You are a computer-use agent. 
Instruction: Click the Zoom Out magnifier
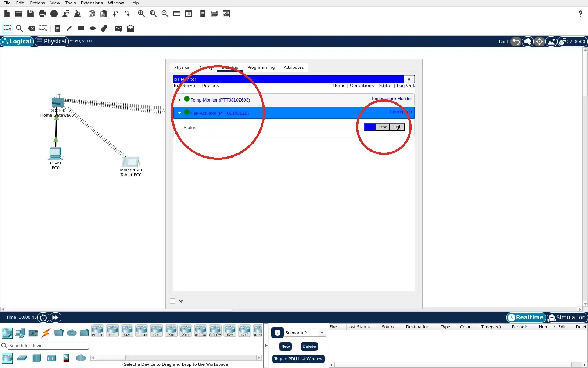click(x=165, y=14)
